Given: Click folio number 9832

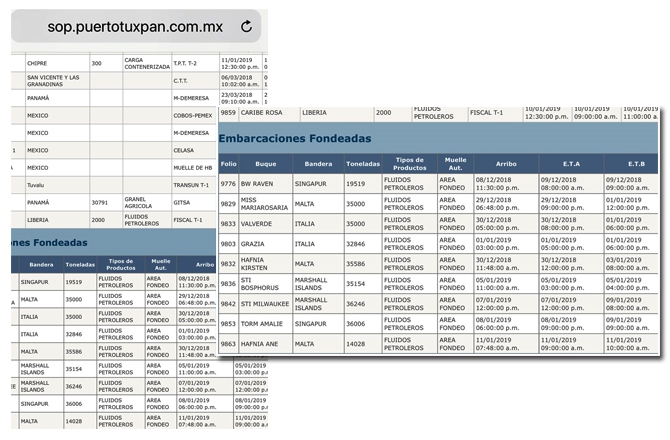Looking at the screenshot, I should click(x=228, y=264).
